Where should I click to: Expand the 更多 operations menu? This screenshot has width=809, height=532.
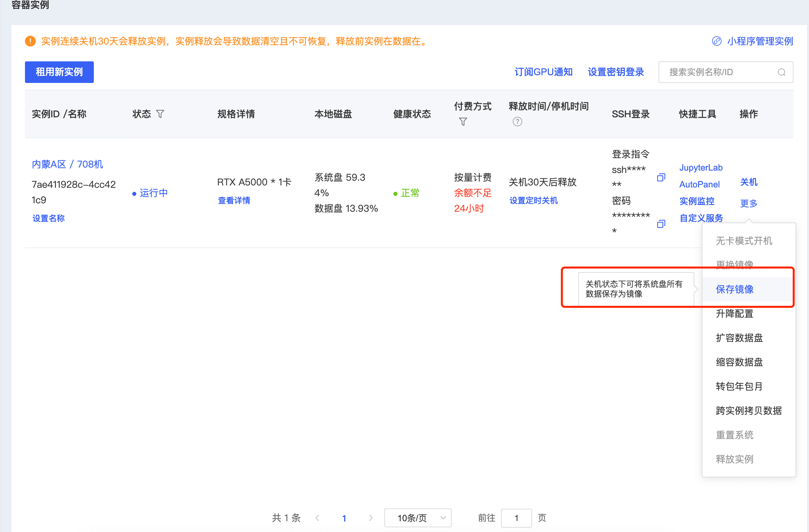749,203
